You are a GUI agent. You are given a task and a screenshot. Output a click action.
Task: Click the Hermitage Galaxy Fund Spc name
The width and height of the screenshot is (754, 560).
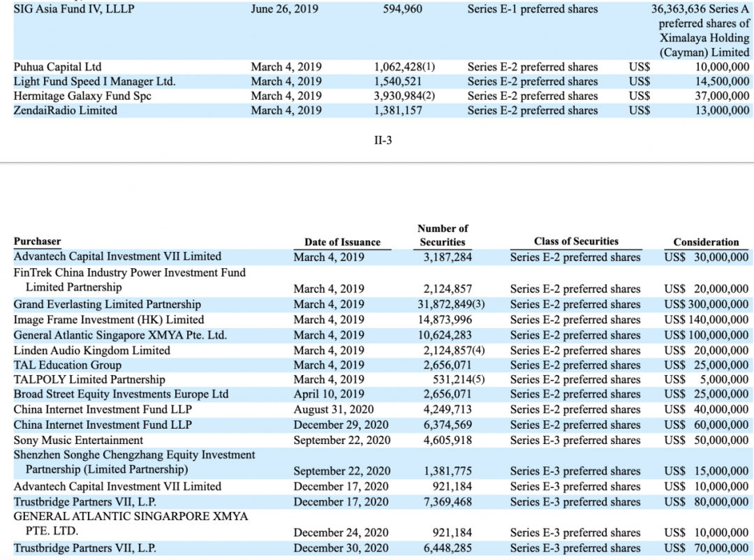click(x=82, y=96)
